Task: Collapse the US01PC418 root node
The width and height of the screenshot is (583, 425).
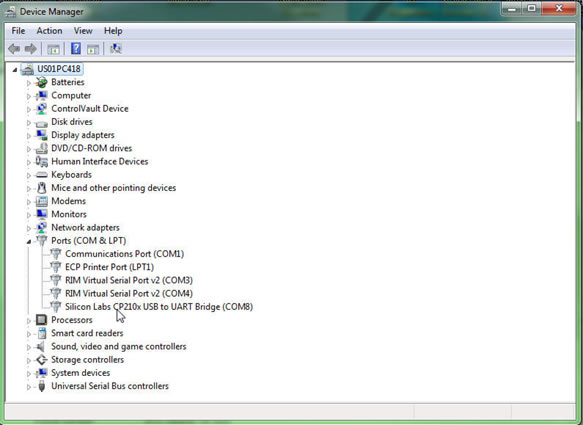Action: (15, 70)
